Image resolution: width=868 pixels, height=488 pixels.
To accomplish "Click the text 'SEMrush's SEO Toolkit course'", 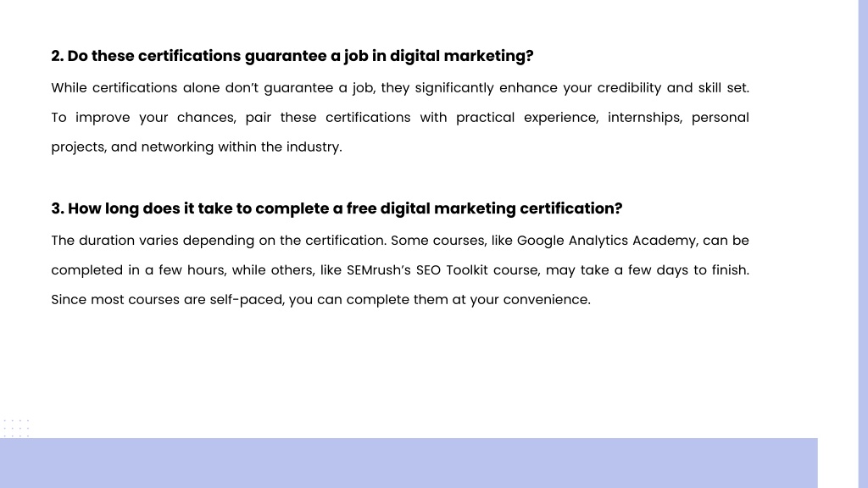I will coord(442,270).
